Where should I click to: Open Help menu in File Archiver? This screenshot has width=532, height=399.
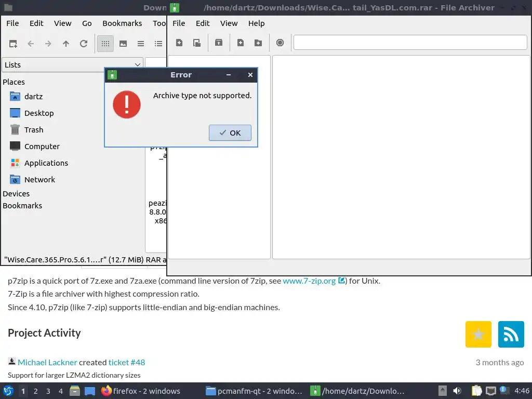(x=256, y=23)
